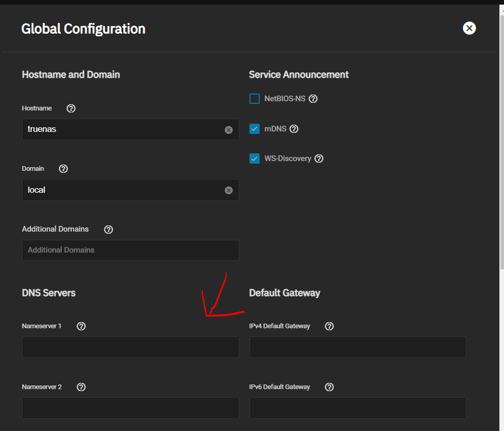Show help for Additional Domains
504x431 pixels.
[x=109, y=230]
